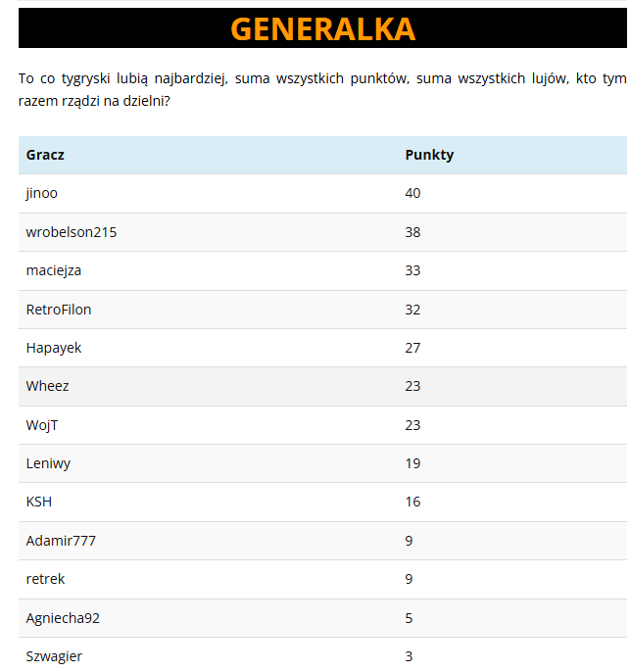The width and height of the screenshot is (630, 672).
Task: Select the KSH player entry
Action: (x=39, y=502)
